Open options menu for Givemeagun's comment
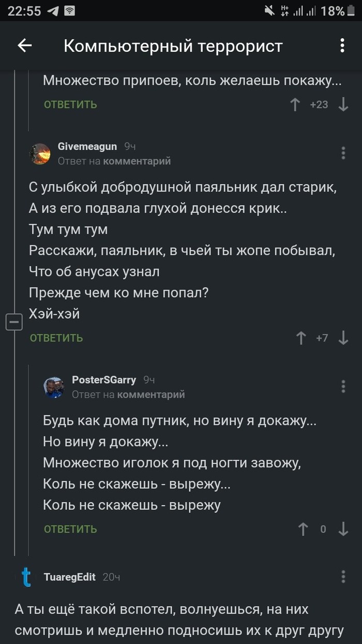Screen dimensions: 362x644 343,153
